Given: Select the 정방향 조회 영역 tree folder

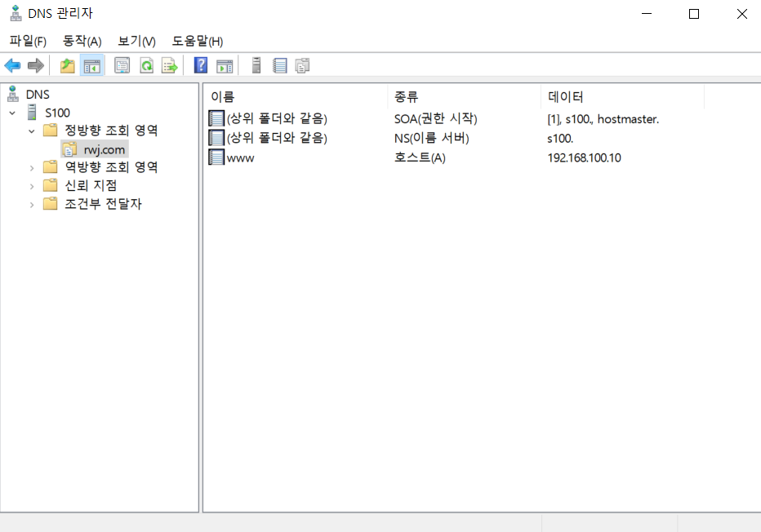Looking at the screenshot, I should click(x=111, y=131).
